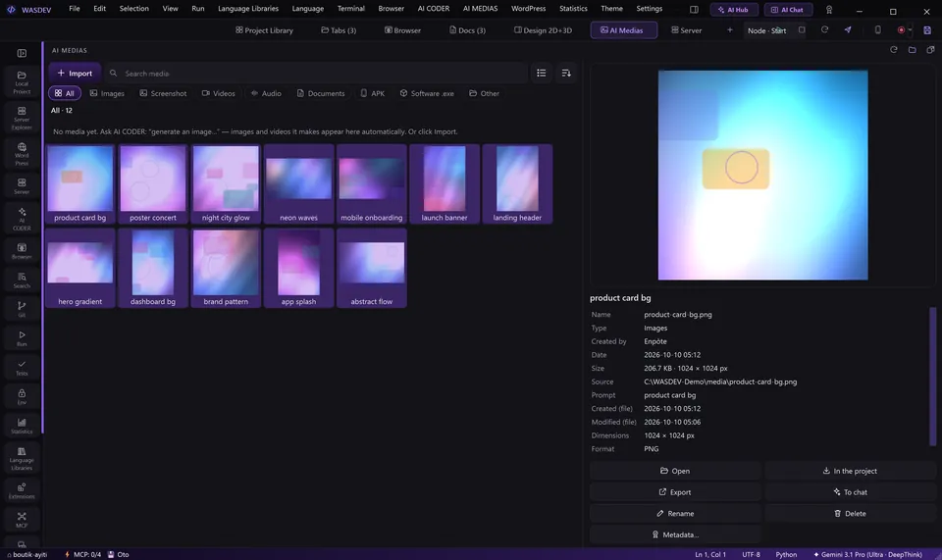This screenshot has height=560, width=942.
Task: Click the reload icon next to Node Start
Action: coord(824,30)
